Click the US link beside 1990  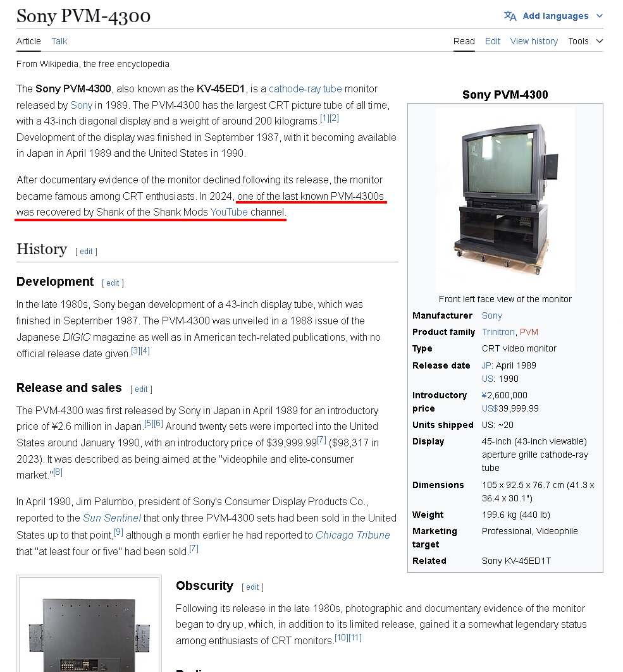click(488, 379)
